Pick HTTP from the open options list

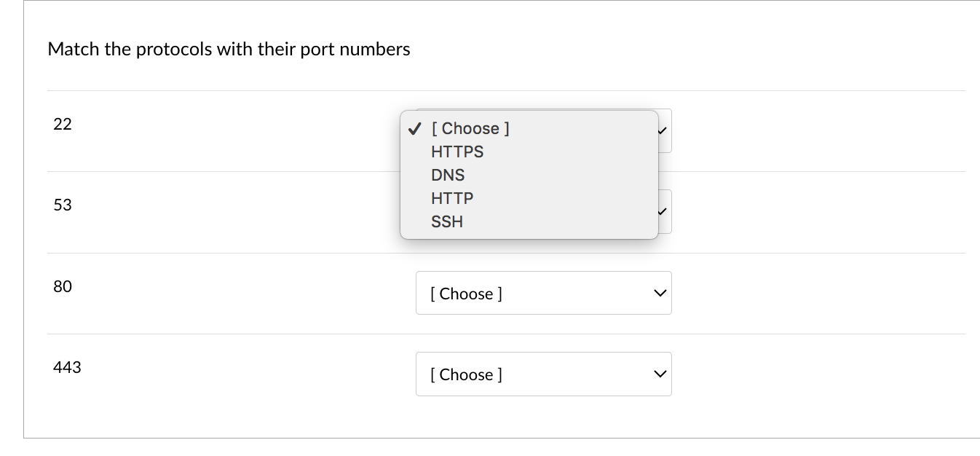tap(451, 198)
